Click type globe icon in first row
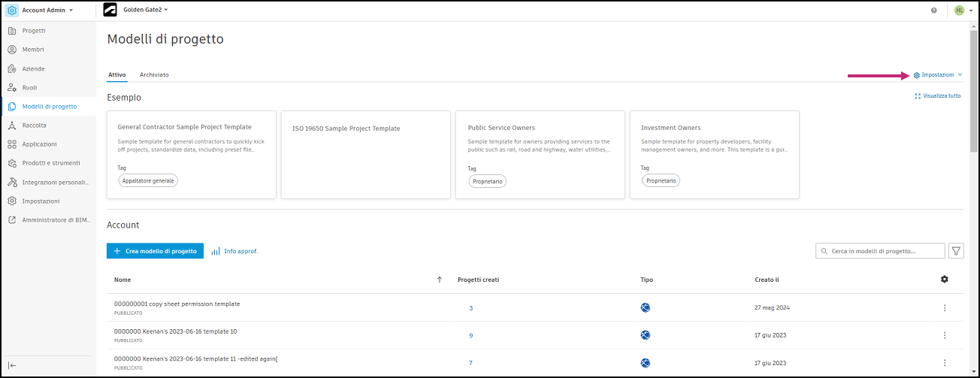This screenshot has width=980, height=378. (x=645, y=307)
